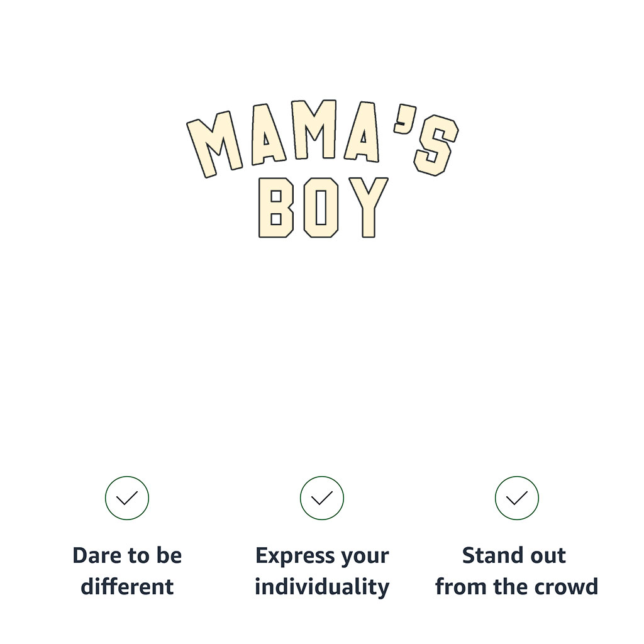644x644 pixels.
Task: Click the checkmark above "Express your individuality"
Action: pos(322,498)
